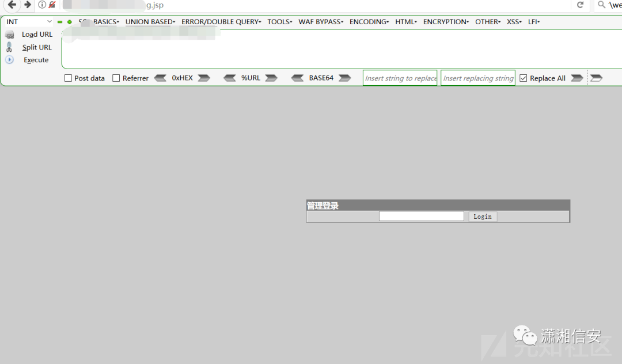Click the Load URL icon

click(10, 35)
